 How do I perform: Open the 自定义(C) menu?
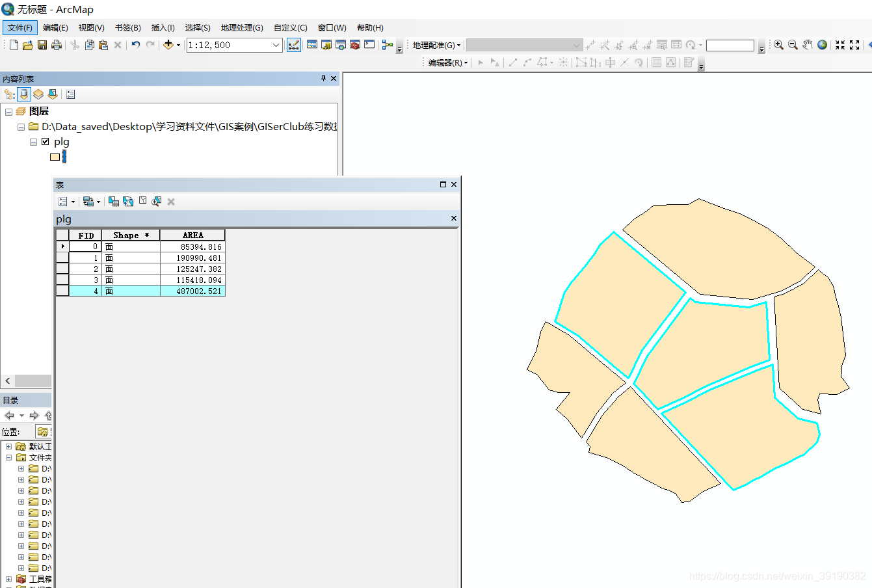(290, 27)
